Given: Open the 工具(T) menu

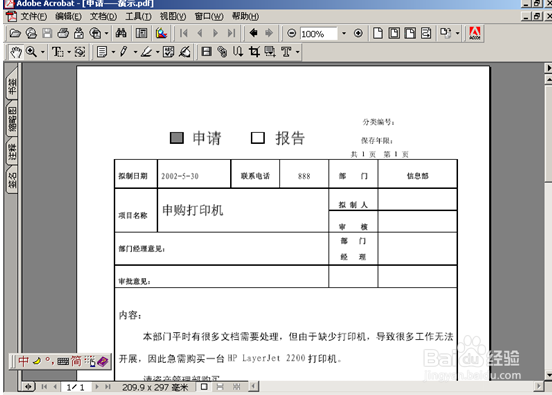Looking at the screenshot, I should 138,17.
